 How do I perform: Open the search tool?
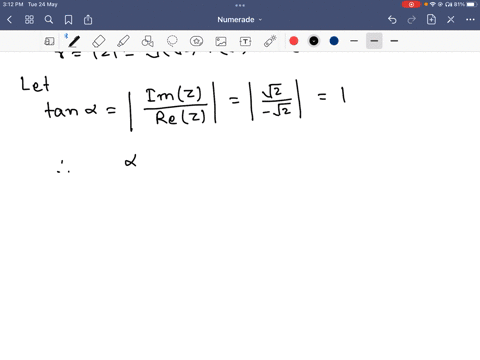[49, 20]
